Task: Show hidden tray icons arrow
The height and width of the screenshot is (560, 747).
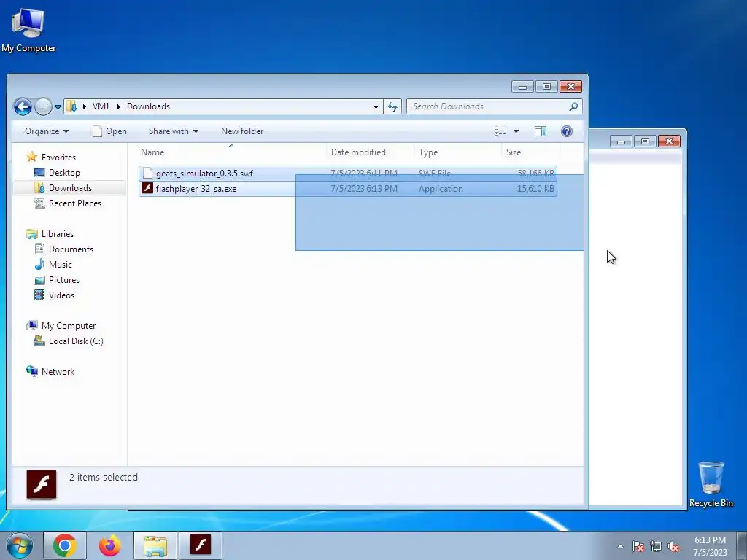Action: click(620, 546)
